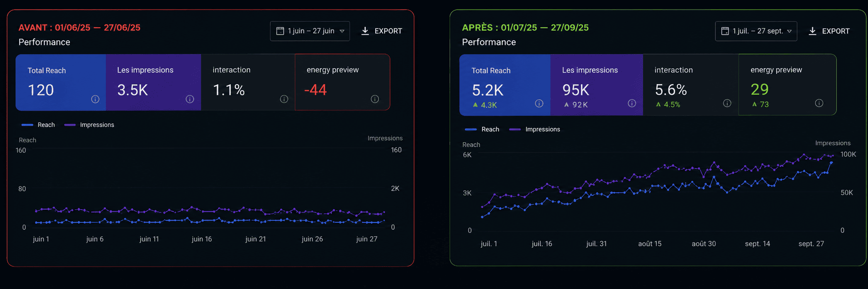Select APRÈS Les impressions 95K card

[597, 85]
